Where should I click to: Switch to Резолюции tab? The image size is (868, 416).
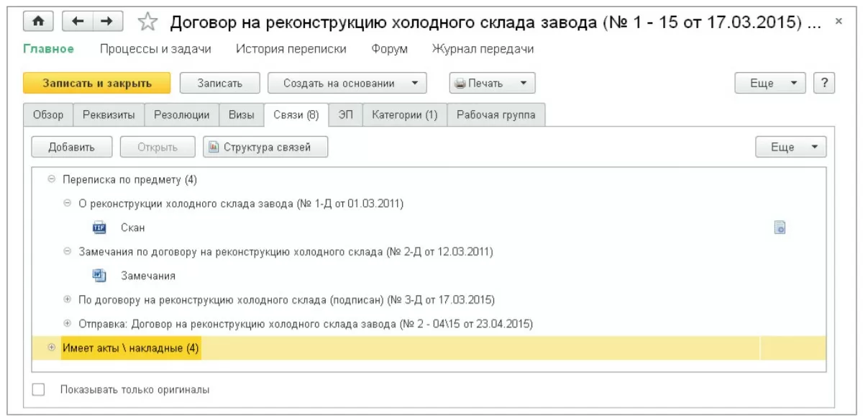(x=182, y=114)
